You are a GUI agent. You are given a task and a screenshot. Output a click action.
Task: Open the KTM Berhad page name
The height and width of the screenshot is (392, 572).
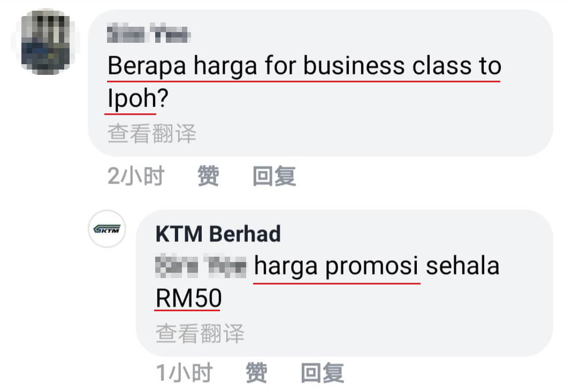(218, 234)
